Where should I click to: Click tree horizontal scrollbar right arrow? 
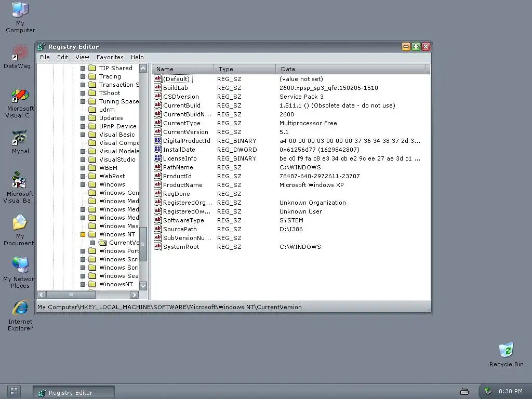pyautogui.click(x=135, y=295)
